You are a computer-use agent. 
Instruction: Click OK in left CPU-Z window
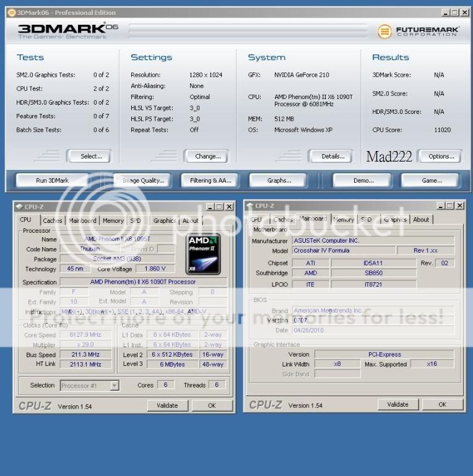(x=212, y=405)
